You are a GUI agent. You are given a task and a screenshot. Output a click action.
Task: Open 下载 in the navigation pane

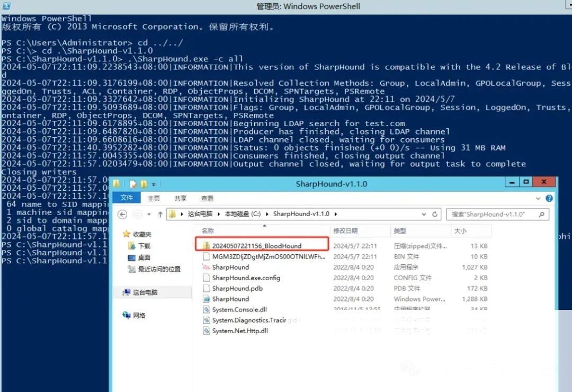coord(144,246)
